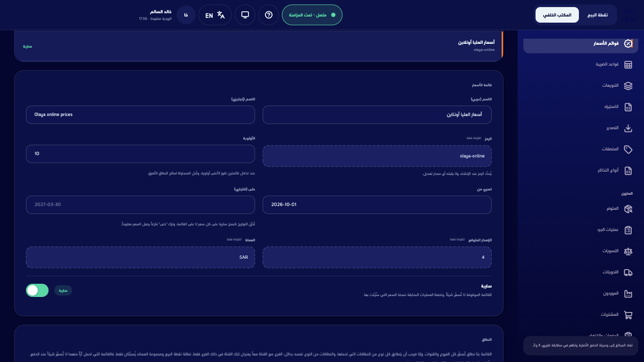Select أسعار العليا أونلاين price list row

coord(259,46)
